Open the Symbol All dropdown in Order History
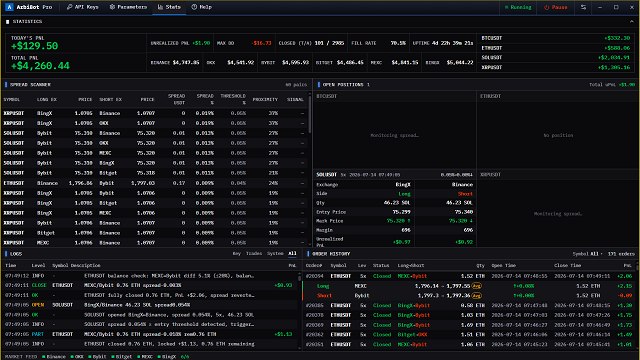The image size is (640, 360). coord(587,253)
